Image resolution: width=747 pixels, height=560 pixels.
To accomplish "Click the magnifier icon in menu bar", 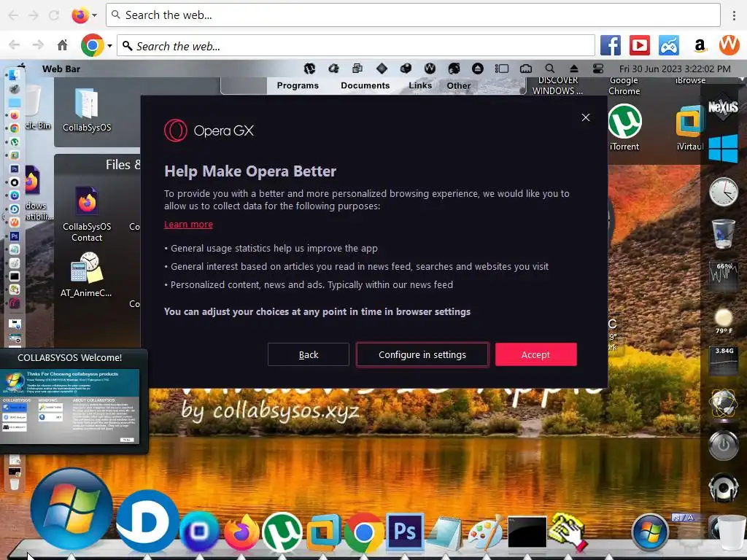I will point(550,69).
